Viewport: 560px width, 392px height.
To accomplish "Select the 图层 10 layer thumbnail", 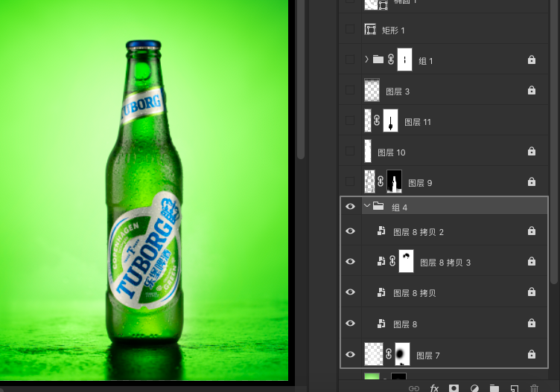I will coord(368,151).
